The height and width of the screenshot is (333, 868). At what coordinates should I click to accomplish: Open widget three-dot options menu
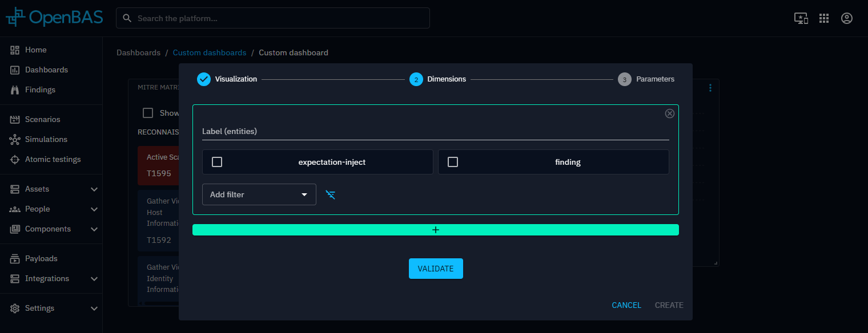pyautogui.click(x=710, y=88)
